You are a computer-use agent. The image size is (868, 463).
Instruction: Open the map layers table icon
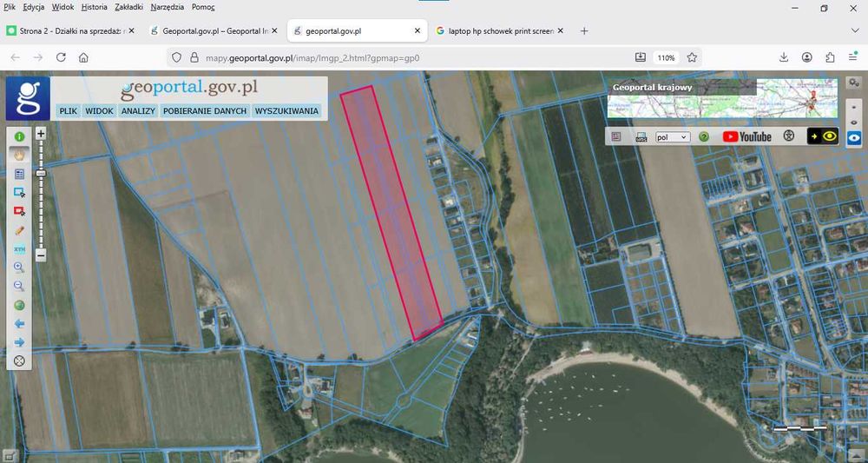point(19,174)
